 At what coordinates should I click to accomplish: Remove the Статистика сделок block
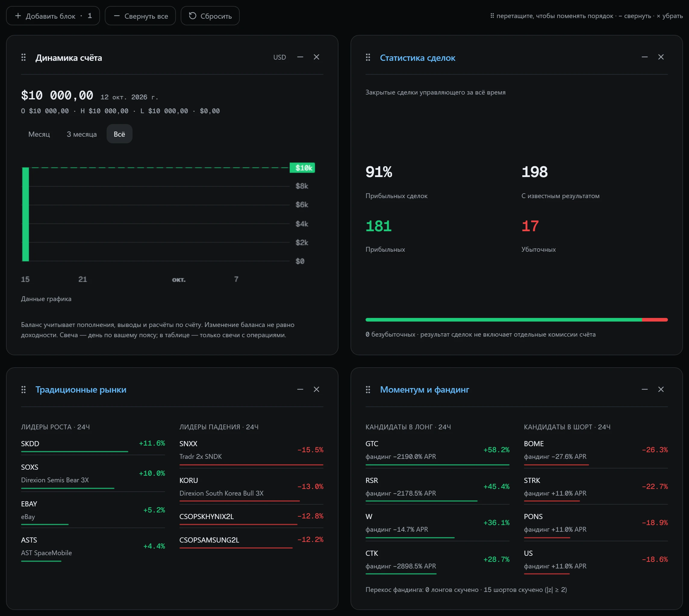(x=661, y=57)
